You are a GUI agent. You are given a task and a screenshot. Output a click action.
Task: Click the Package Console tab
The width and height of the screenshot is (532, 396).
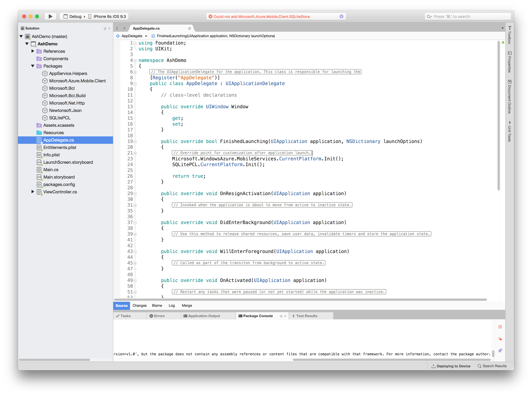pyautogui.click(x=257, y=316)
